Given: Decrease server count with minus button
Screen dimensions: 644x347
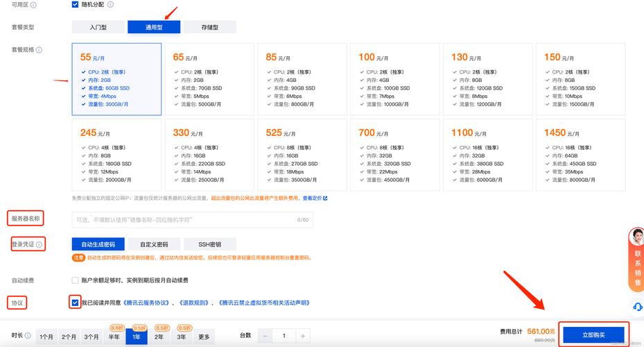Looking at the screenshot, I should (265, 336).
